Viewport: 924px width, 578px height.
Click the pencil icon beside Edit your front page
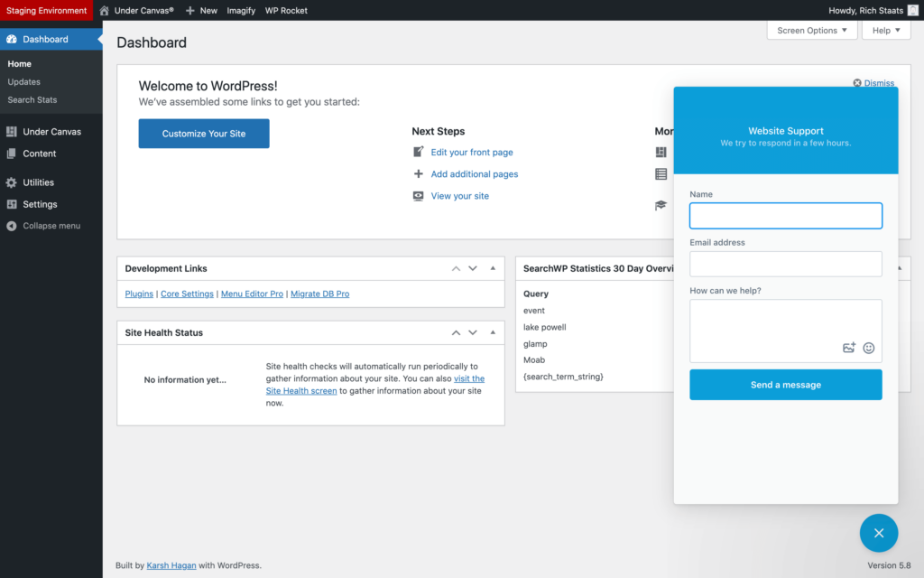(417, 152)
